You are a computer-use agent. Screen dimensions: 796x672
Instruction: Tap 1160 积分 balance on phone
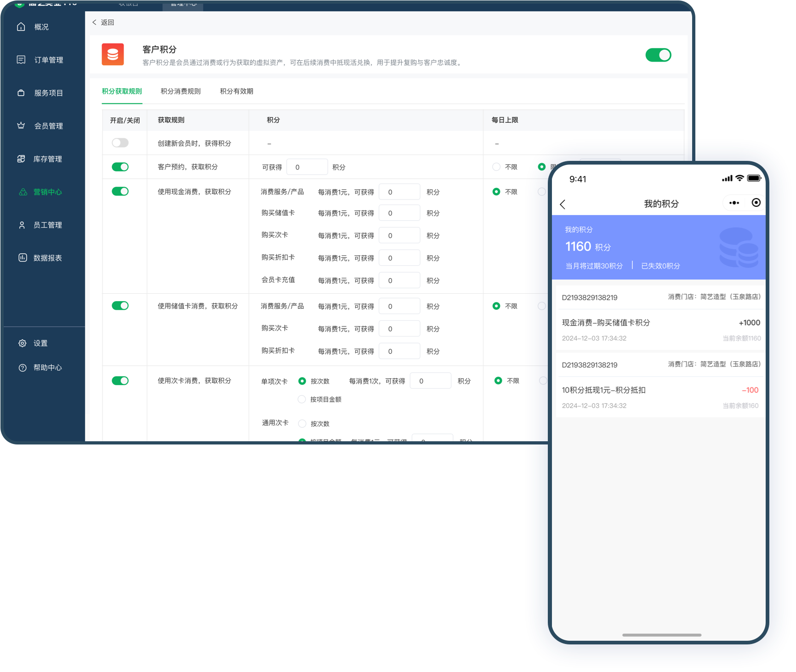(588, 247)
